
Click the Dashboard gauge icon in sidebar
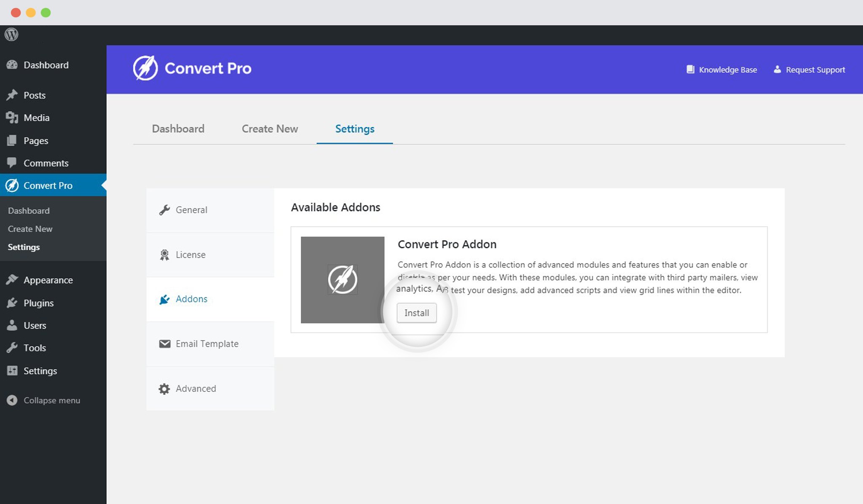click(x=12, y=65)
